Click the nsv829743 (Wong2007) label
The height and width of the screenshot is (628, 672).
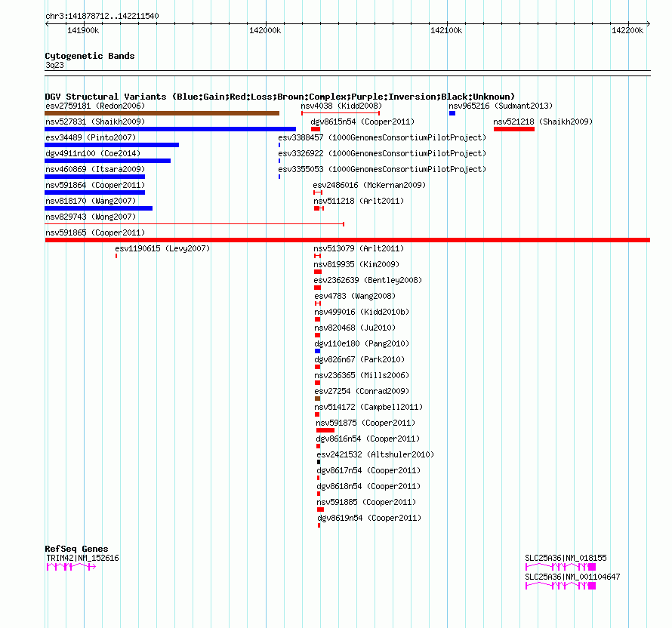point(91,217)
